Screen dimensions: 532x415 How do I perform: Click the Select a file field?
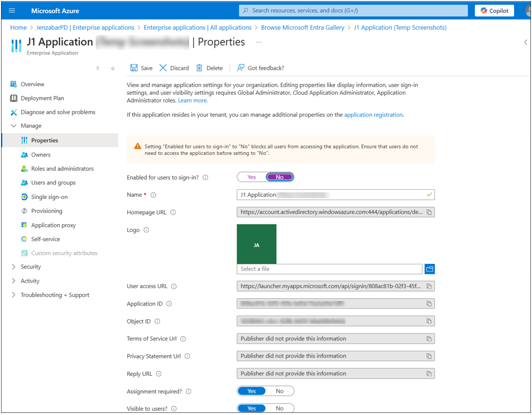coord(330,269)
